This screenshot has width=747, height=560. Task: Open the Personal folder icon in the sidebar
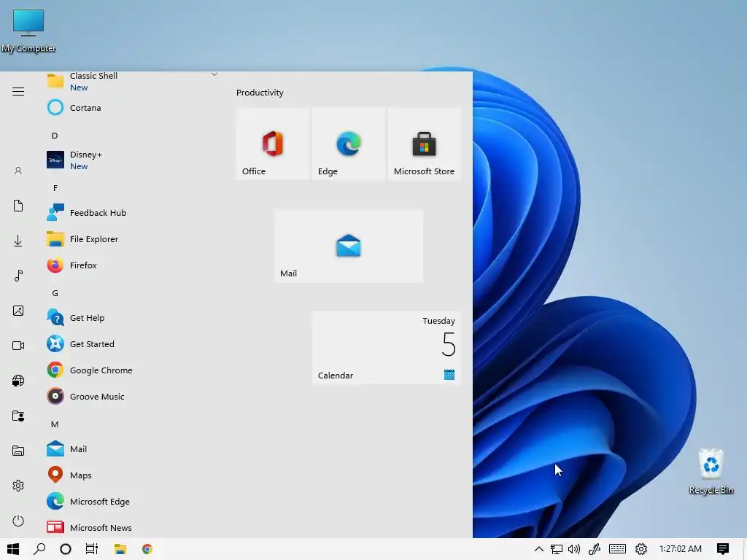tap(18, 416)
